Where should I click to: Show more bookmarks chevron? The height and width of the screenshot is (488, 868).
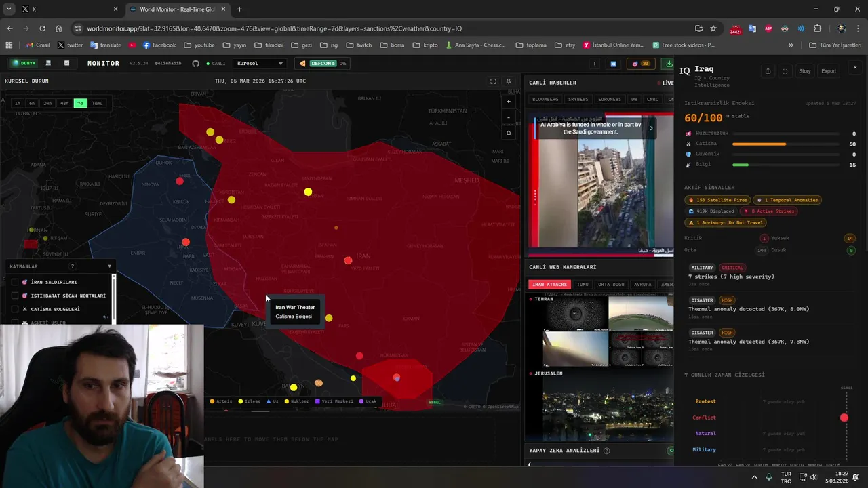click(791, 45)
